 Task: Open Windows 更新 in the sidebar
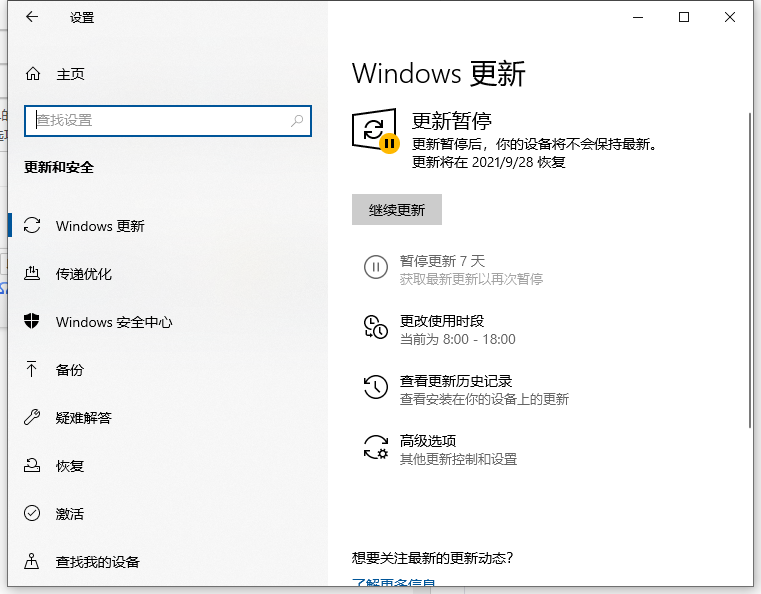100,226
